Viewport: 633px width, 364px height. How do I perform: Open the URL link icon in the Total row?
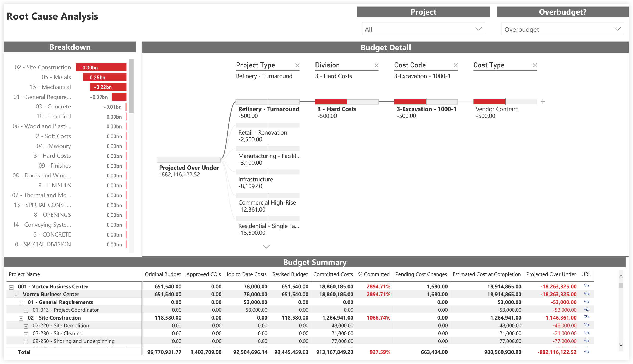pyautogui.click(x=586, y=351)
